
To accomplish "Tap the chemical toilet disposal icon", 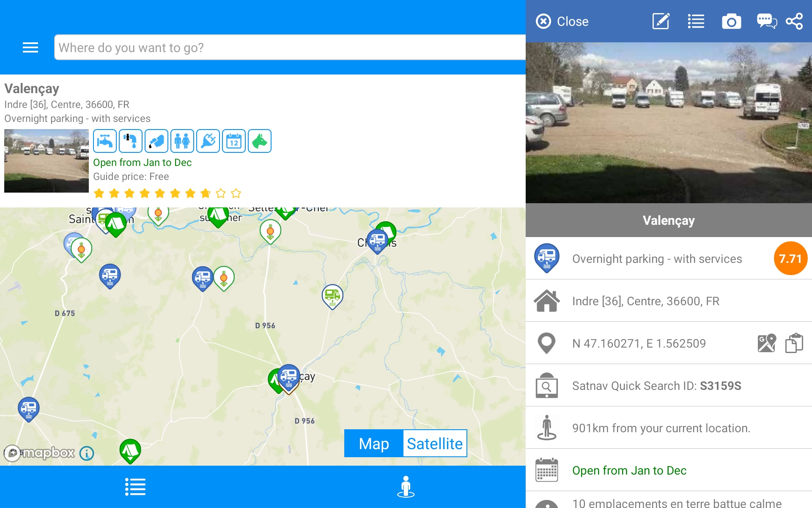I will (x=156, y=141).
